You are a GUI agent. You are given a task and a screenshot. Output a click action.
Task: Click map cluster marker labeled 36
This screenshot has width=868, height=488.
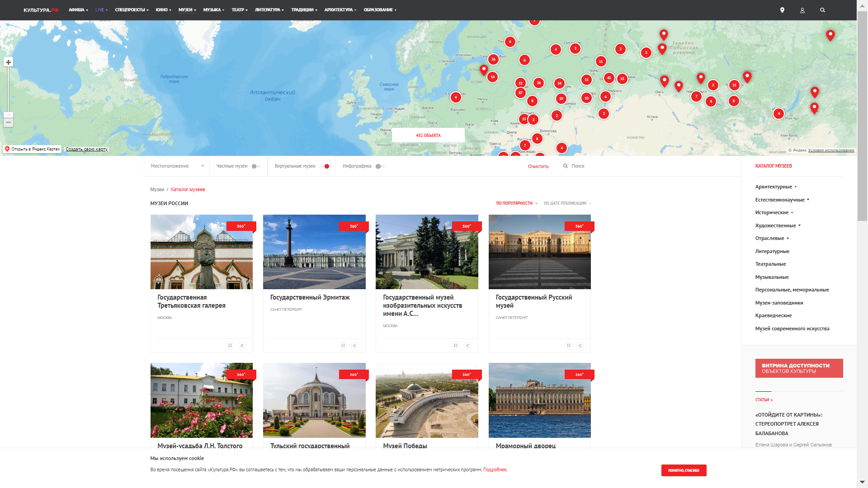coord(493,59)
